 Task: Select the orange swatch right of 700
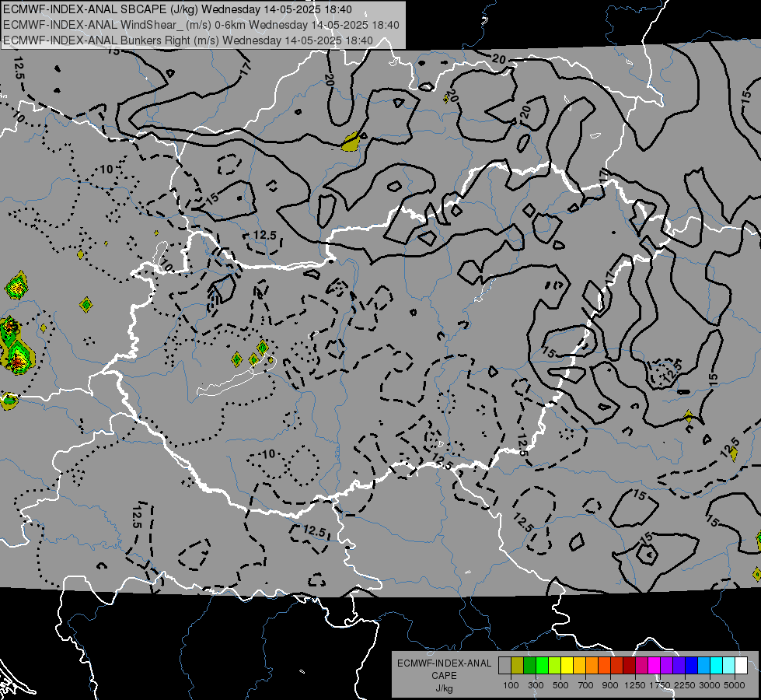pos(592,665)
